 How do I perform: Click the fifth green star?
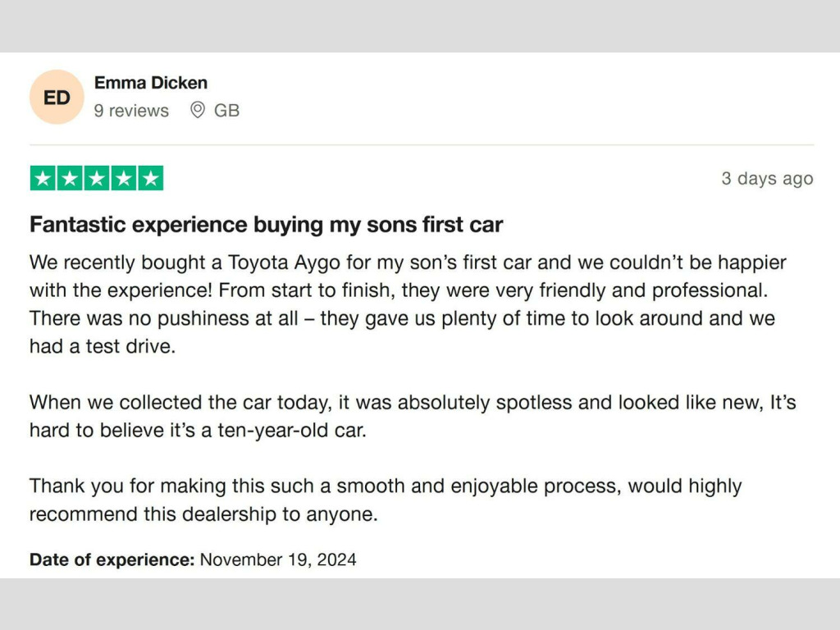pyautogui.click(x=151, y=178)
